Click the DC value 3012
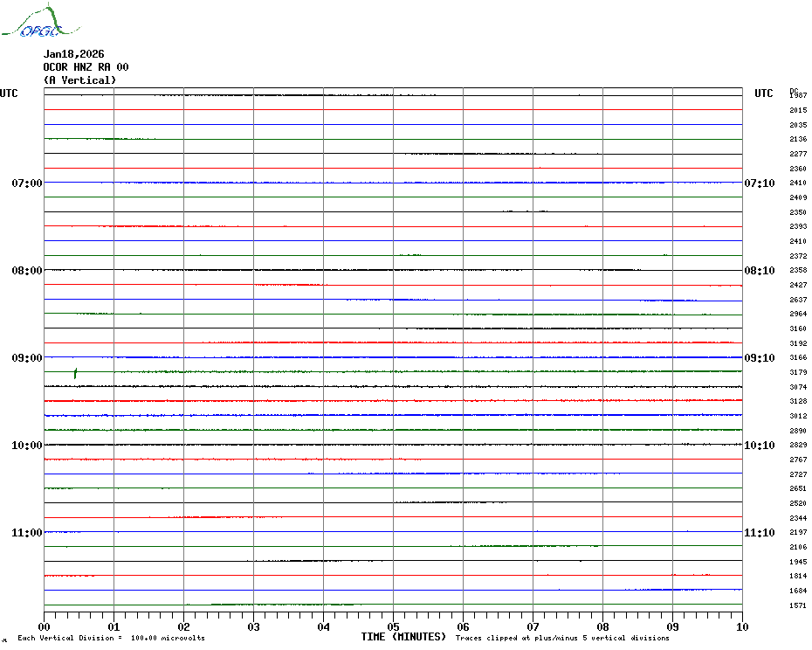This screenshot has height=650, width=812. point(798,416)
